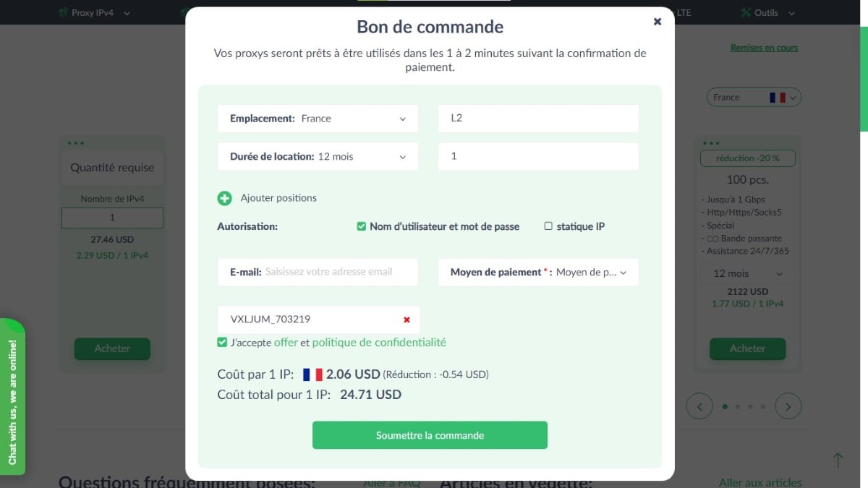Open the Moyen de paiement dropdown

pyautogui.click(x=538, y=273)
